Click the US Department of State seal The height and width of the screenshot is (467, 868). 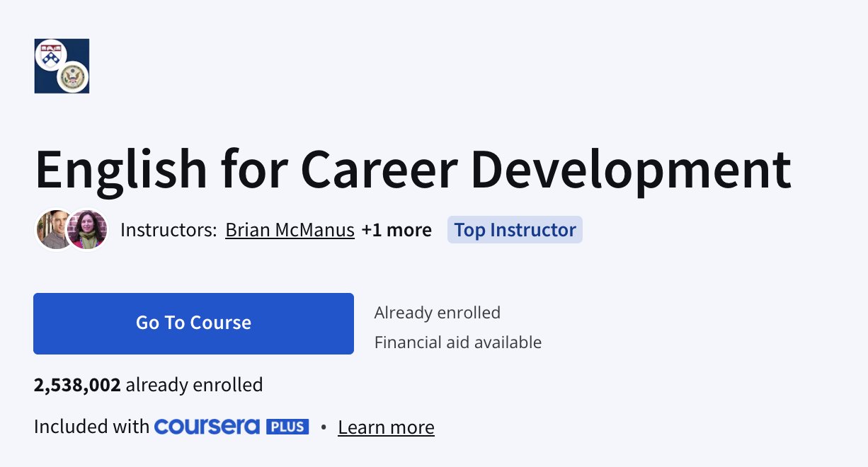72,77
